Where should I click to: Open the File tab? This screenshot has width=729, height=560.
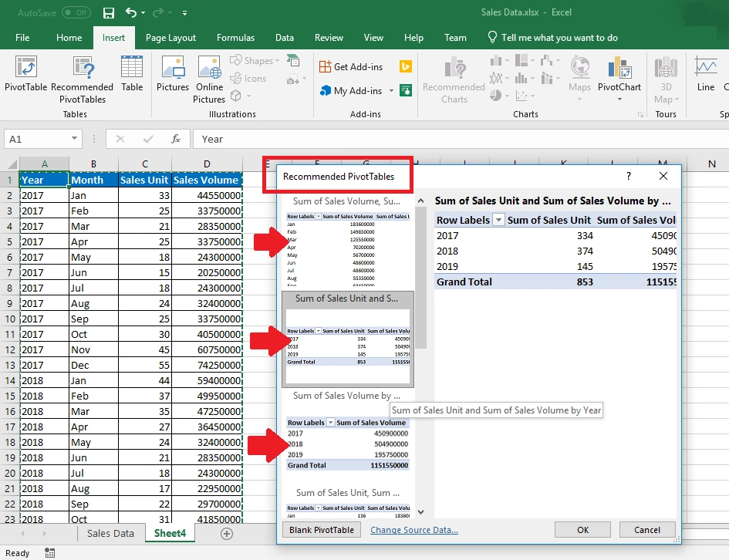pyautogui.click(x=22, y=38)
